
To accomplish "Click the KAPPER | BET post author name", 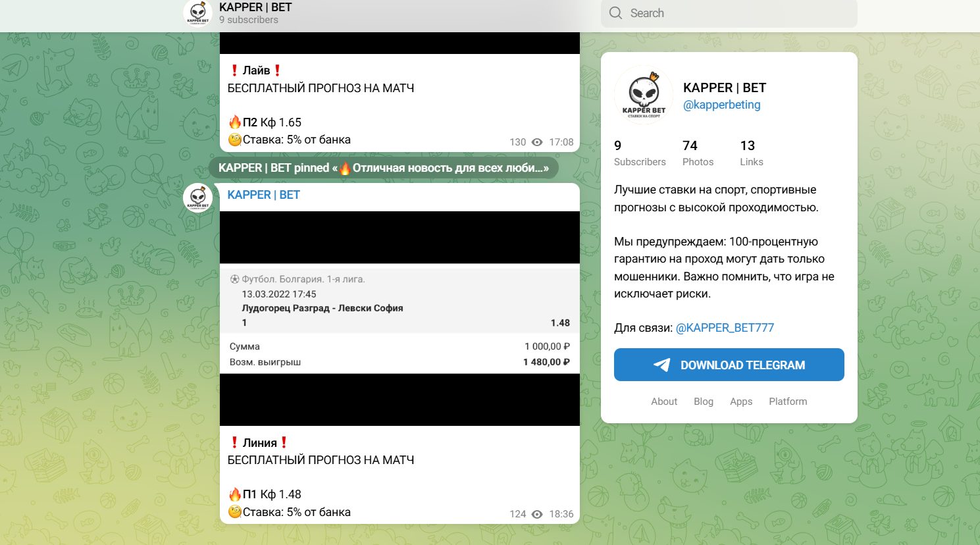I will click(263, 195).
